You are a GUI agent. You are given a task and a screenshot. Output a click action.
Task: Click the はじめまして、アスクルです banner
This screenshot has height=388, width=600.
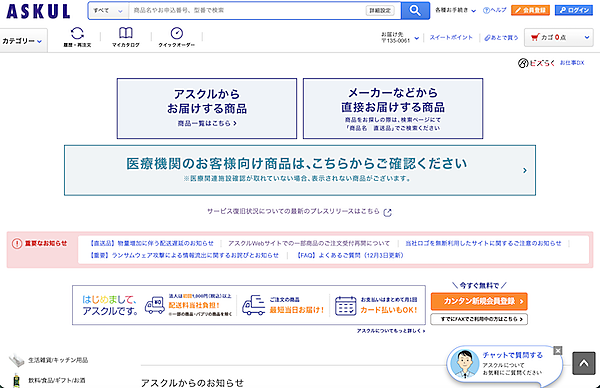[x=249, y=305]
